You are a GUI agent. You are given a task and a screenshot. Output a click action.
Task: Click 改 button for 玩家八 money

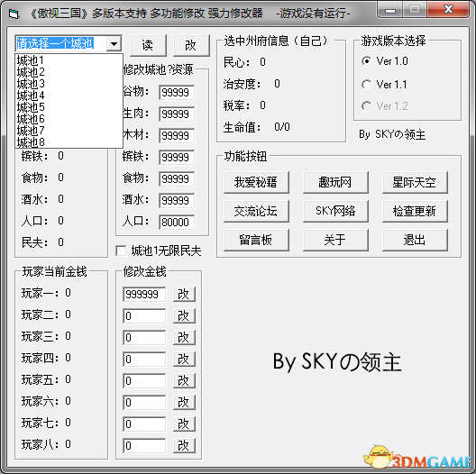[x=184, y=445]
